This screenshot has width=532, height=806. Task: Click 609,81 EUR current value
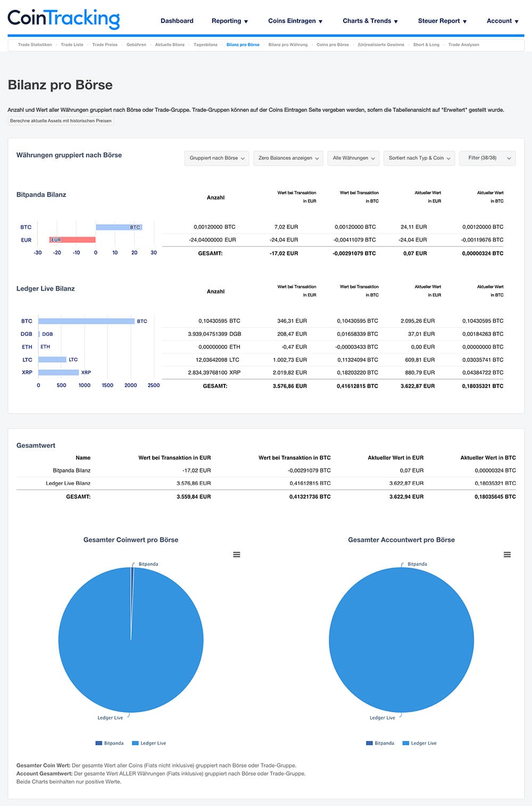tap(420, 360)
